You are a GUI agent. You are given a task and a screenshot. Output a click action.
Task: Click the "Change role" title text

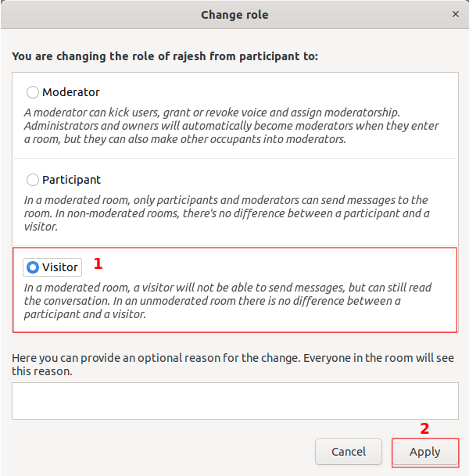[x=234, y=14]
